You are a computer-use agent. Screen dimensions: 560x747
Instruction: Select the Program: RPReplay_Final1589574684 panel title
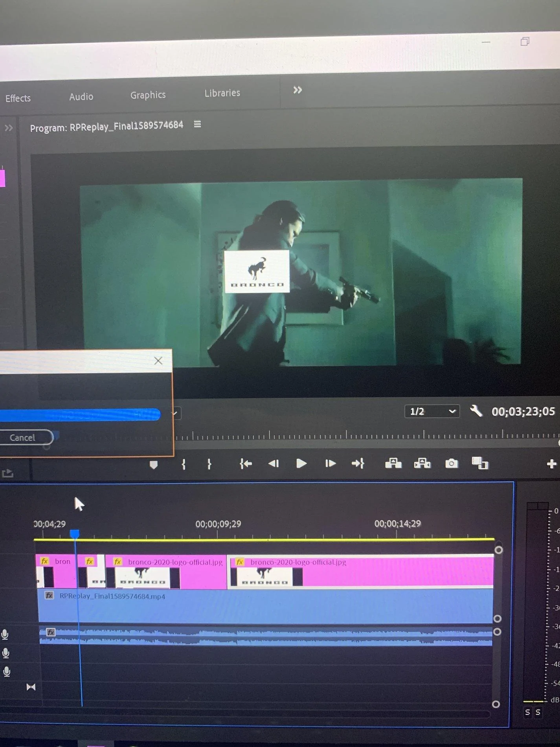coord(106,127)
